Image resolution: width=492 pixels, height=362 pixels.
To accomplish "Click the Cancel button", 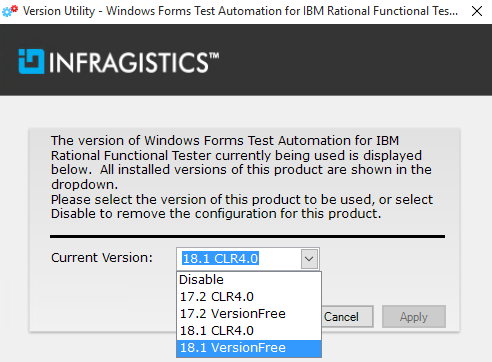I will pos(347,317).
